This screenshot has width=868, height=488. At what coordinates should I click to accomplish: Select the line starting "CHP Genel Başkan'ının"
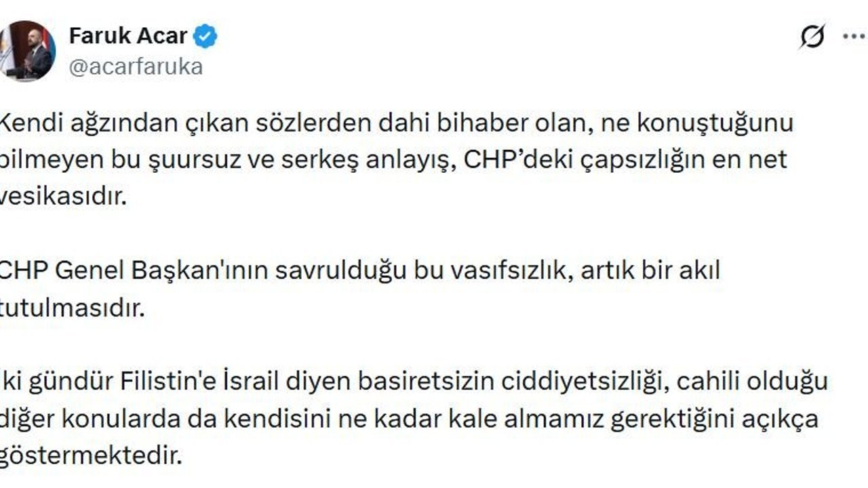tap(358, 270)
